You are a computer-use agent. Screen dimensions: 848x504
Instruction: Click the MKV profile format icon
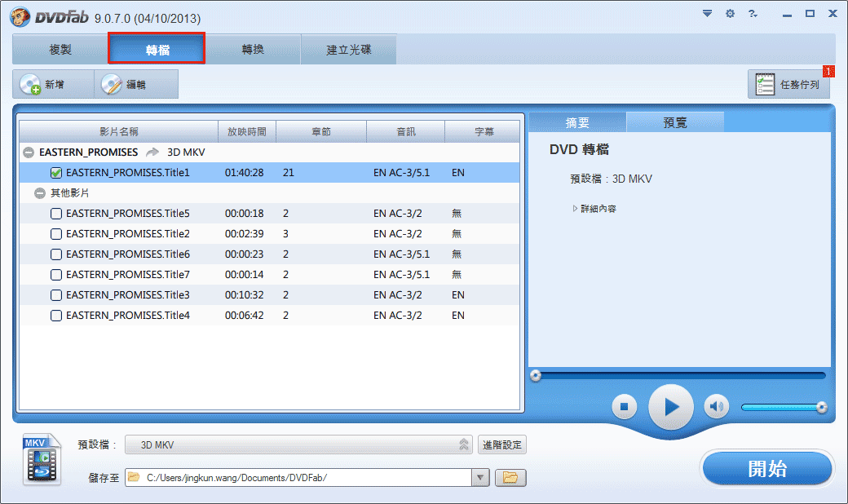point(42,459)
